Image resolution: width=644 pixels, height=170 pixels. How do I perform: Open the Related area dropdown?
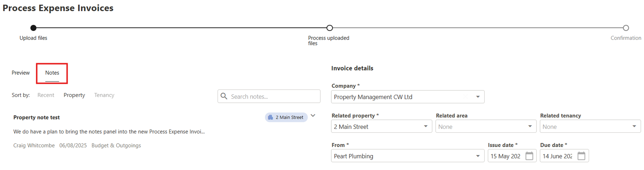tap(530, 127)
